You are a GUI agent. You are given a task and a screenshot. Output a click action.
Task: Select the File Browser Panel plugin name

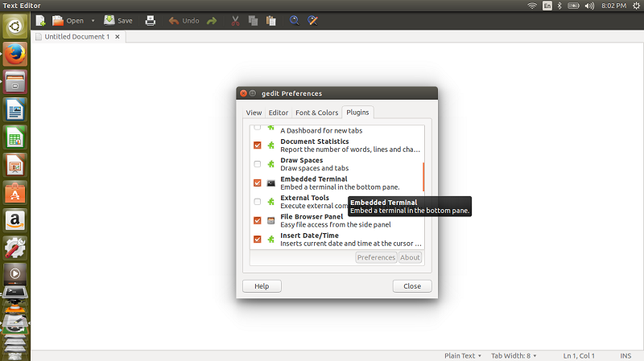[312, 216]
